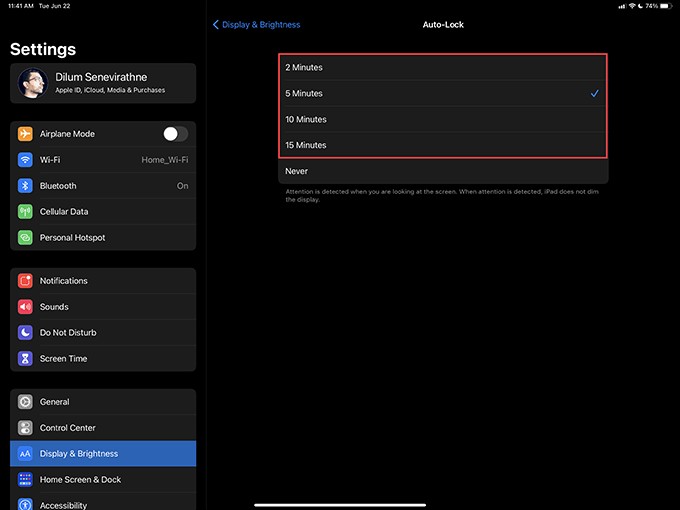The width and height of the screenshot is (680, 510).
Task: Tap the Wi-Fi status icon in status bar
Action: 632,6
